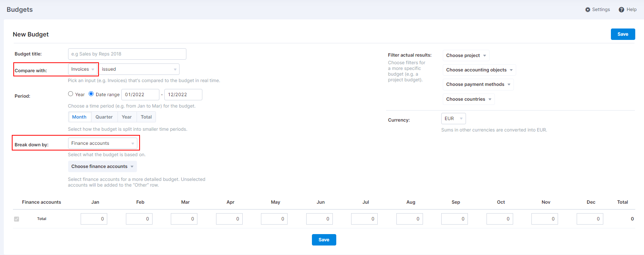Click the Dec budget amount field
This screenshot has height=255, width=644.
(590, 219)
